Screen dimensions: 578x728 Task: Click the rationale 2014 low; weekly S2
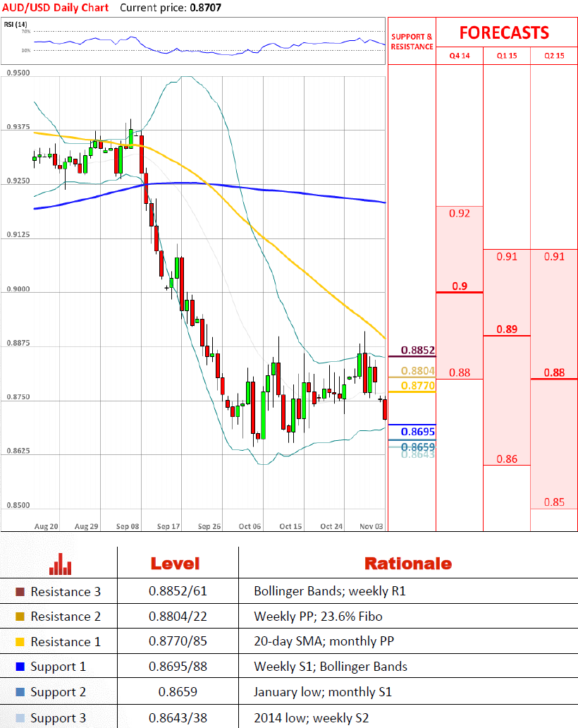312,718
